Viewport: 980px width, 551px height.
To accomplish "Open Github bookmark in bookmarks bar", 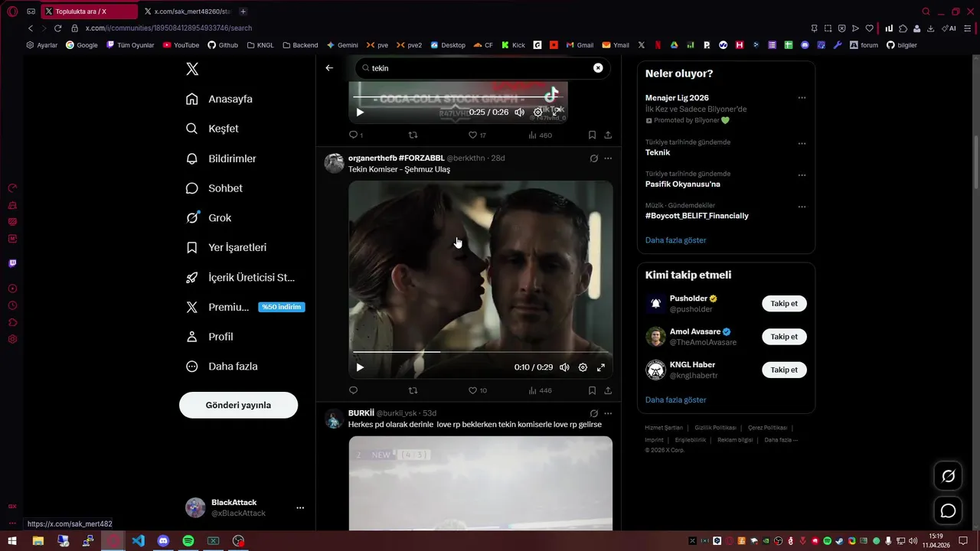I will 223,45.
